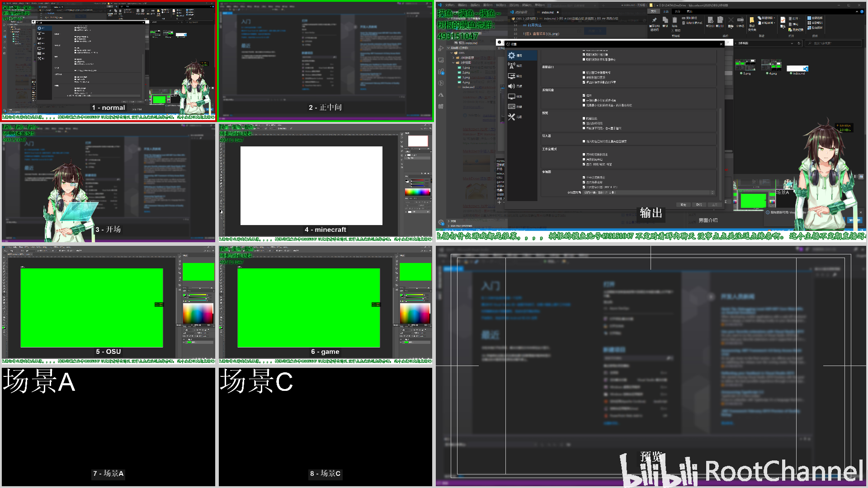Expand the File Explorer address bar dropdown
This screenshot has width=868, height=488.
pos(792,43)
